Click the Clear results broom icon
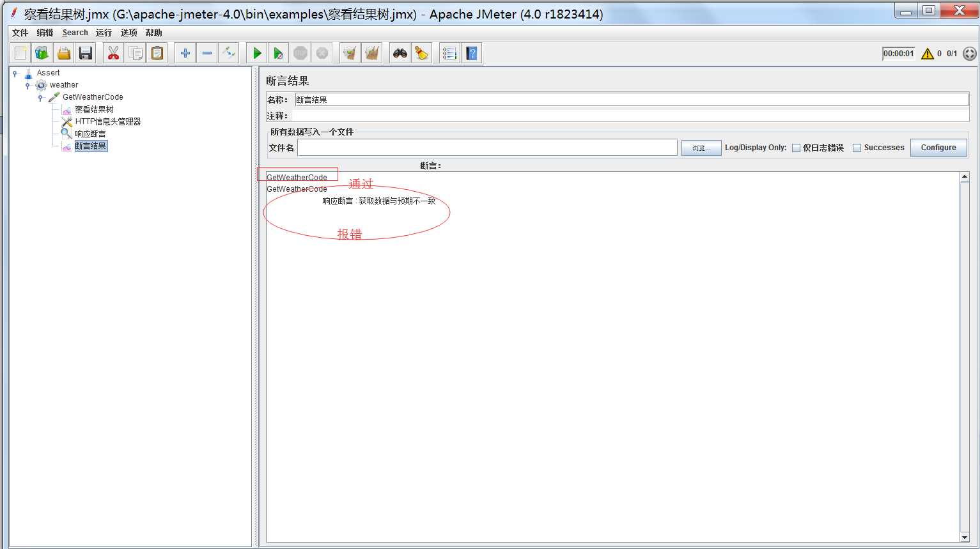This screenshot has height=549, width=980. click(350, 53)
